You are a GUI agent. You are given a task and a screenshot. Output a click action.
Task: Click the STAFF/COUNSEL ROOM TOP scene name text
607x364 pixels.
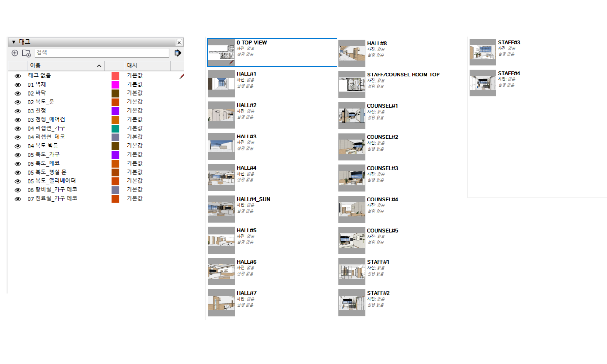tap(403, 75)
